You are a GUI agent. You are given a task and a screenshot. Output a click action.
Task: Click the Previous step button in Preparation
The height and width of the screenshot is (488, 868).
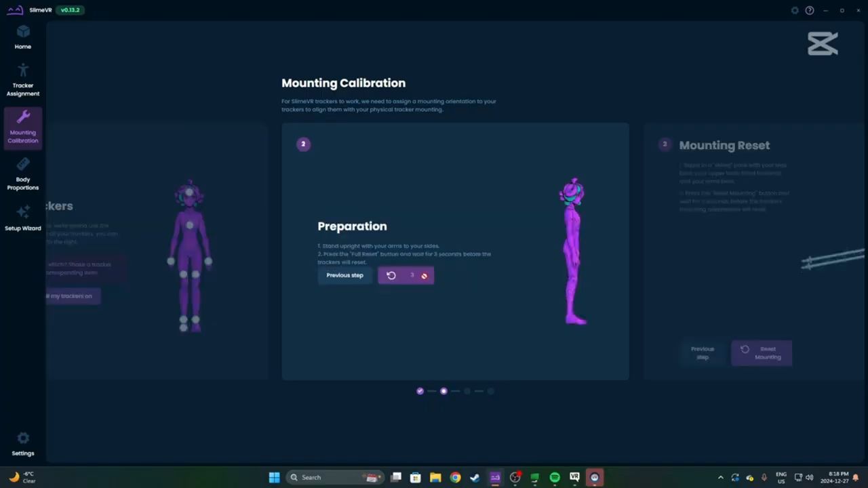[344, 275]
